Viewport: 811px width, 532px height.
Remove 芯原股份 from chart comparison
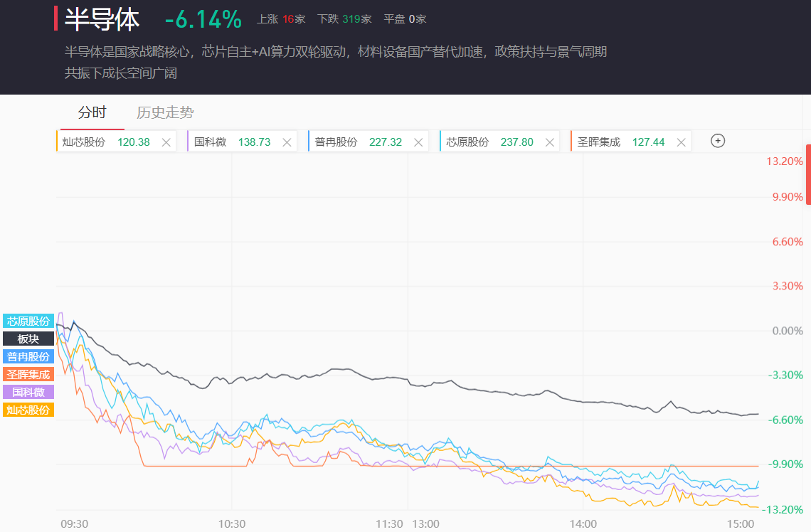pos(549,142)
